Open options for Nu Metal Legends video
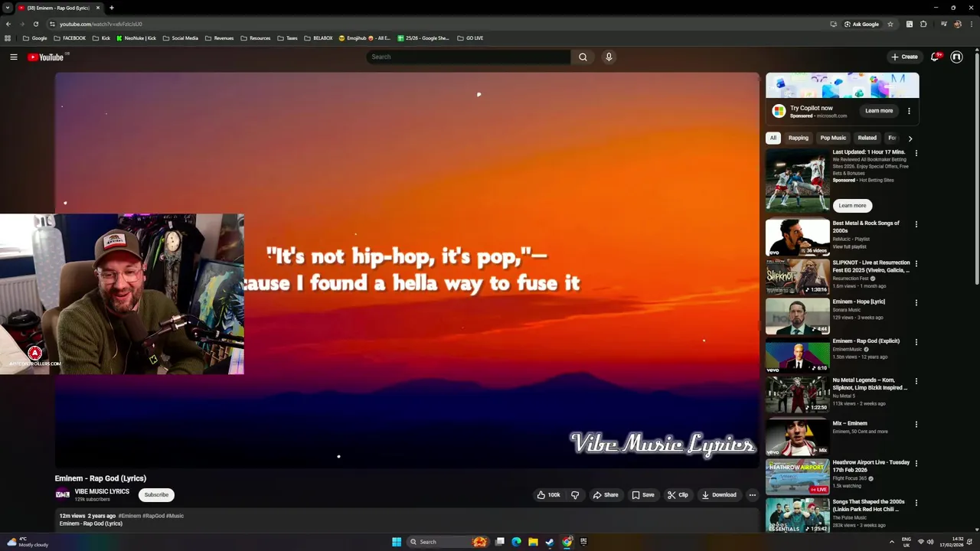The width and height of the screenshot is (980, 551). click(916, 380)
